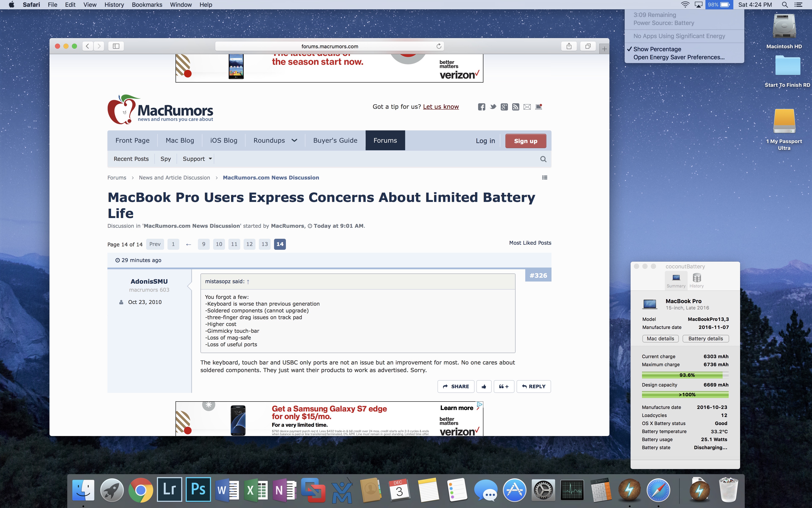Click the >100% design capacity bar

pyautogui.click(x=685, y=395)
